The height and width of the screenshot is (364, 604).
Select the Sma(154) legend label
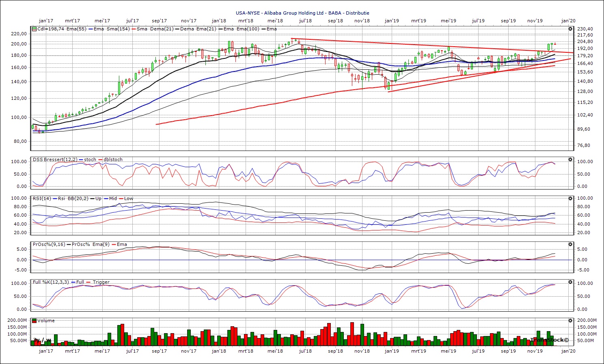point(118,29)
